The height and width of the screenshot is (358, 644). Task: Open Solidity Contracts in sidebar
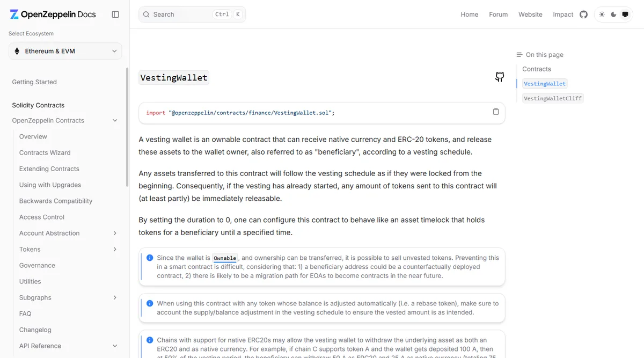(38, 105)
